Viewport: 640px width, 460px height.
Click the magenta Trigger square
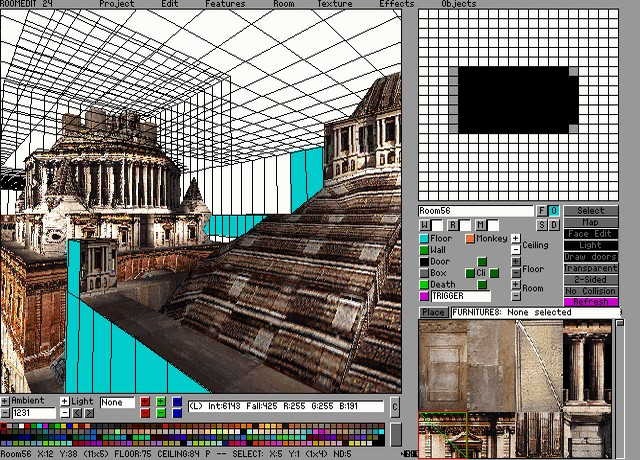pos(424,296)
